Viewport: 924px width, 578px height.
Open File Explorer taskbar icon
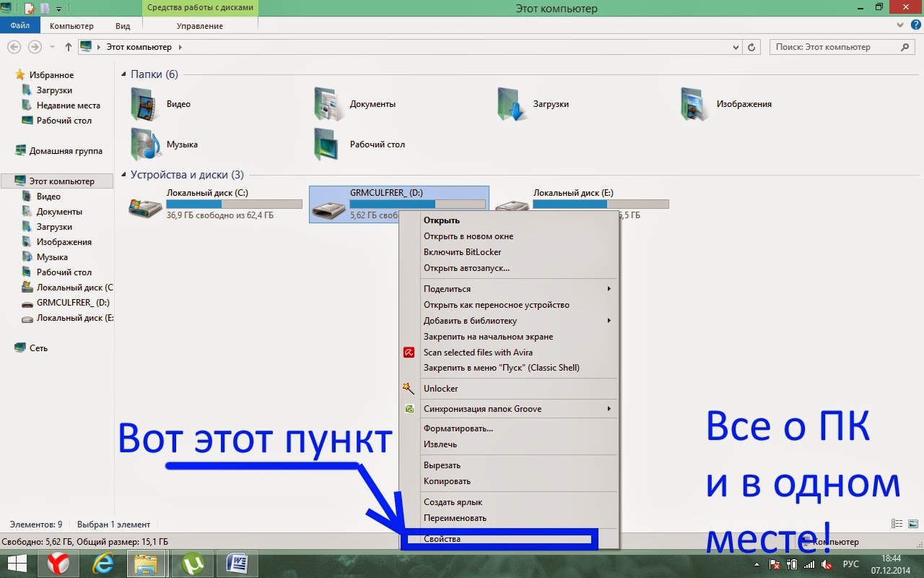pyautogui.click(x=147, y=564)
